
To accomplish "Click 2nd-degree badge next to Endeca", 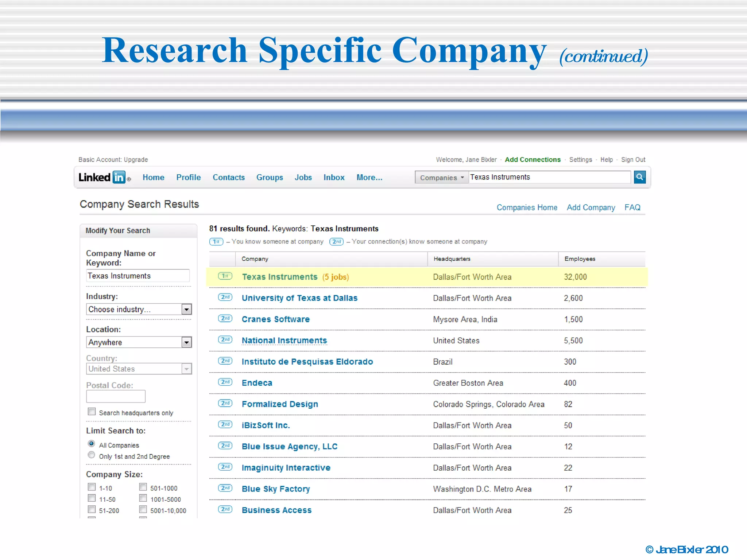I will point(225,382).
